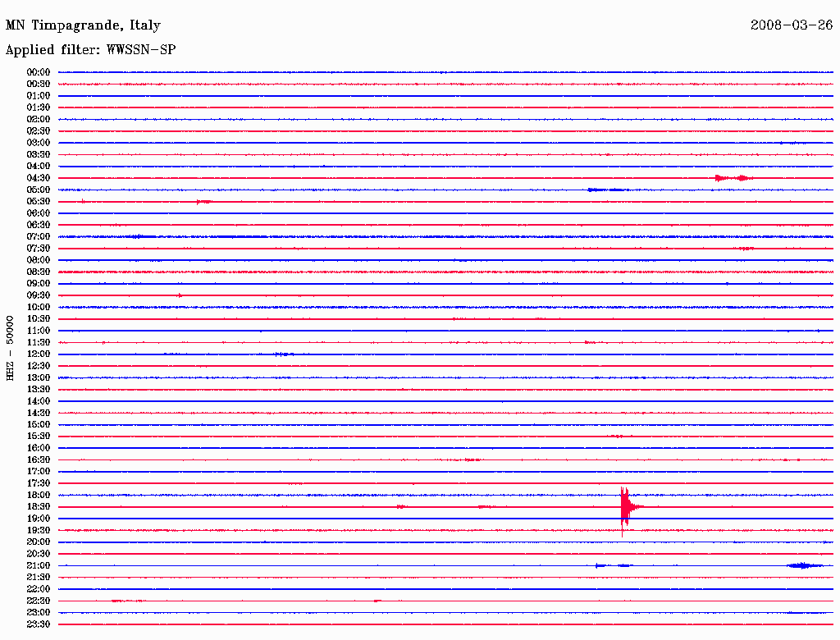The height and width of the screenshot is (640, 840).
Task: Click the 03:30 time label
Action: pos(39,154)
